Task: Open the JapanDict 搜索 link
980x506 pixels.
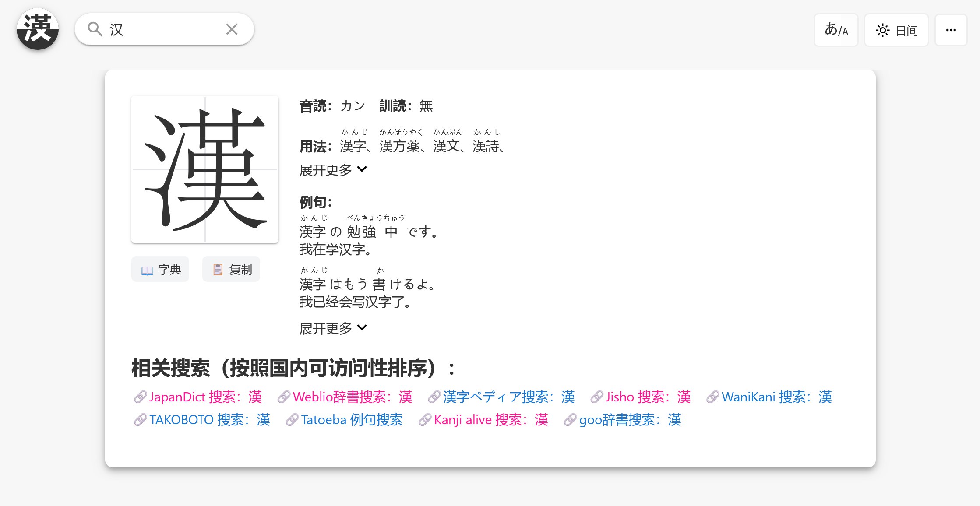Action: pos(198,397)
